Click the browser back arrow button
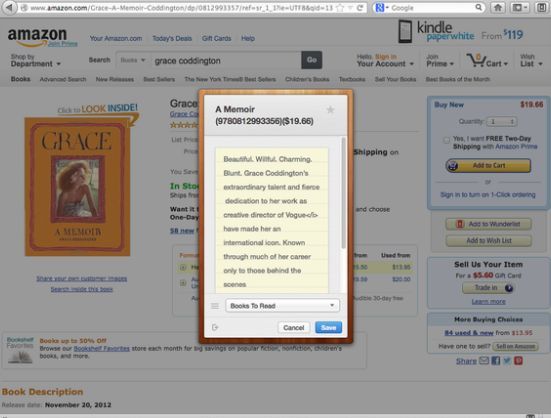This screenshot has height=418, width=551. coord(10,7)
